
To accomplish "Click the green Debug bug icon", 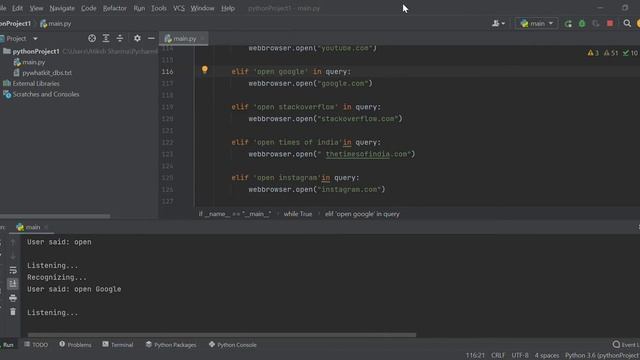I will point(582,24).
